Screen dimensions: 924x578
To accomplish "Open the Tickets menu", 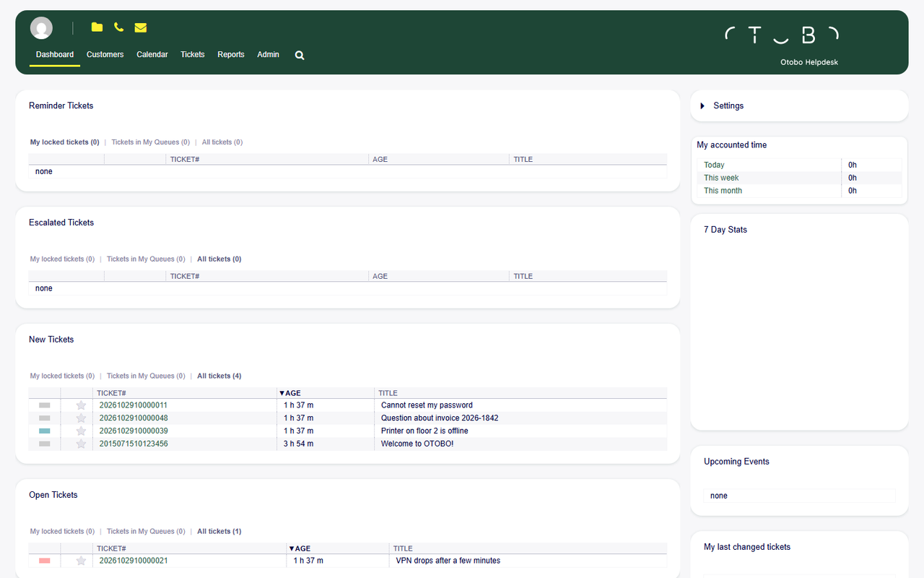I will tap(193, 54).
